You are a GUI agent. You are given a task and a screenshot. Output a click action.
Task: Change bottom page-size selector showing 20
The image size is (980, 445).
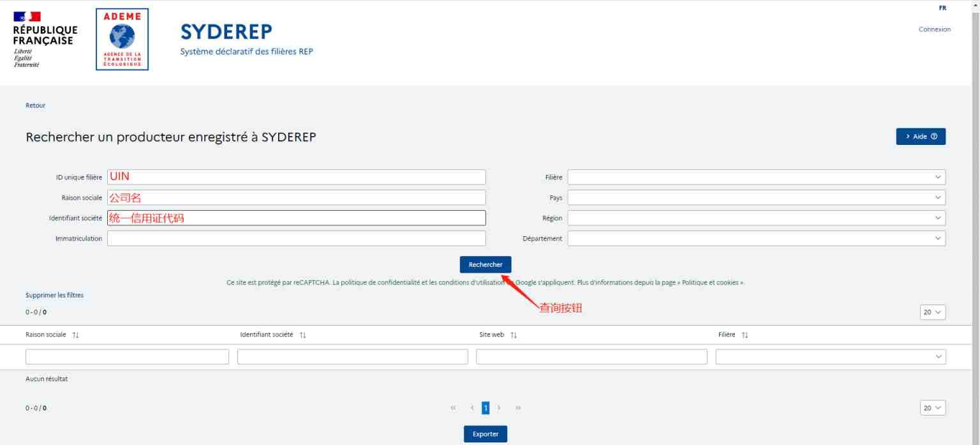point(933,408)
